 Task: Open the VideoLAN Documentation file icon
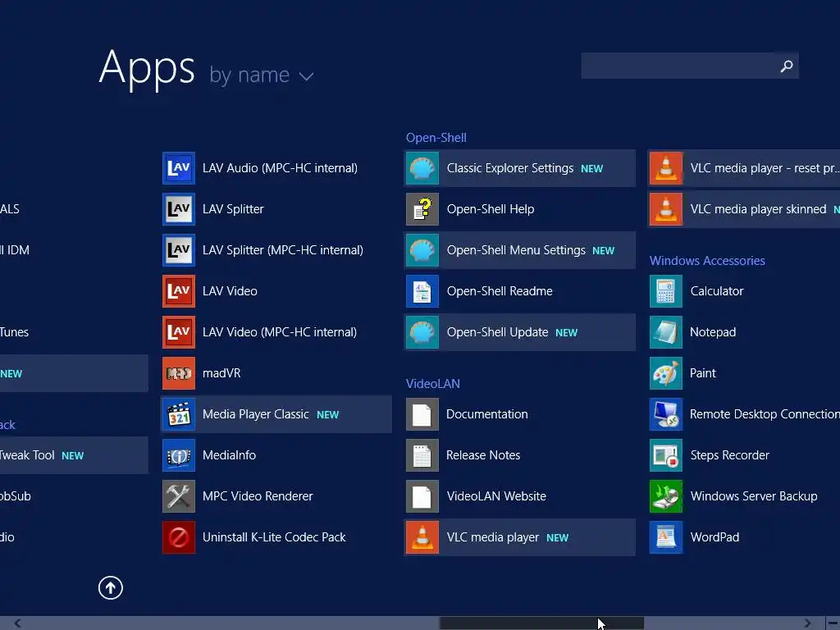[422, 414]
